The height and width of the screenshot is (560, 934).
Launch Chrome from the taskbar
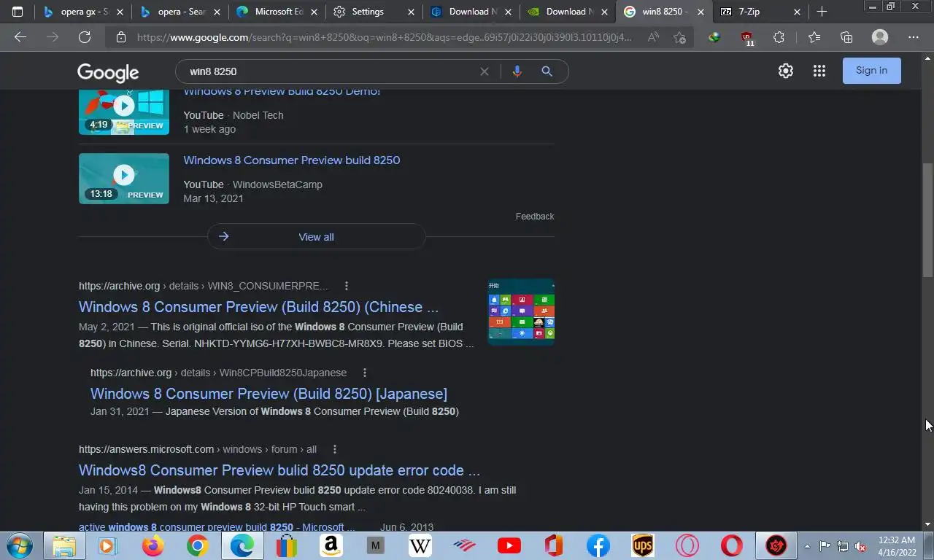point(197,545)
